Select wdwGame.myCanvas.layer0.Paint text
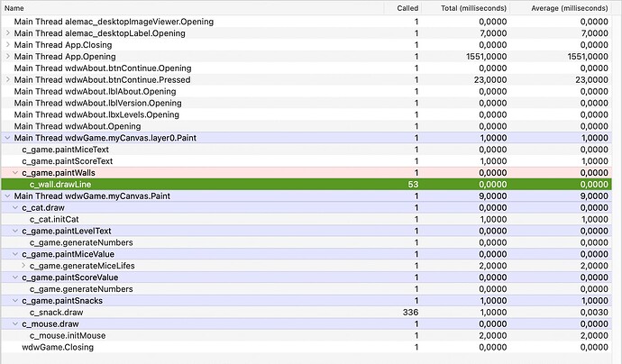622x364 pixels. (x=105, y=138)
